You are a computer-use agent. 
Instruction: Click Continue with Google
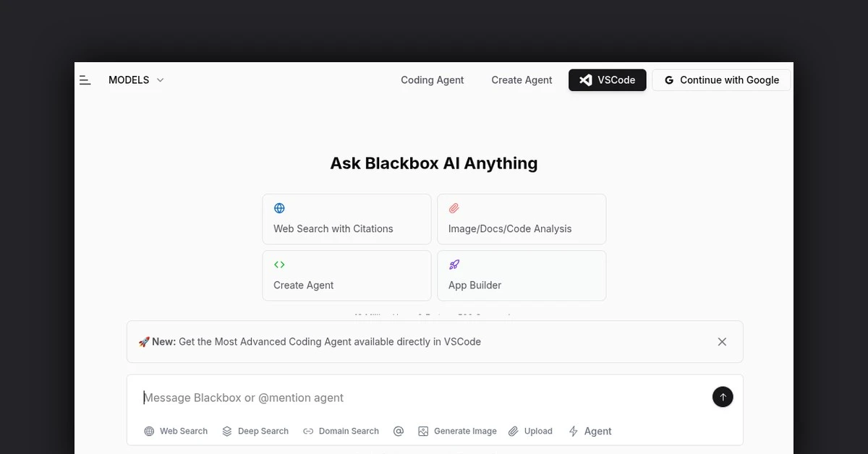pos(721,80)
